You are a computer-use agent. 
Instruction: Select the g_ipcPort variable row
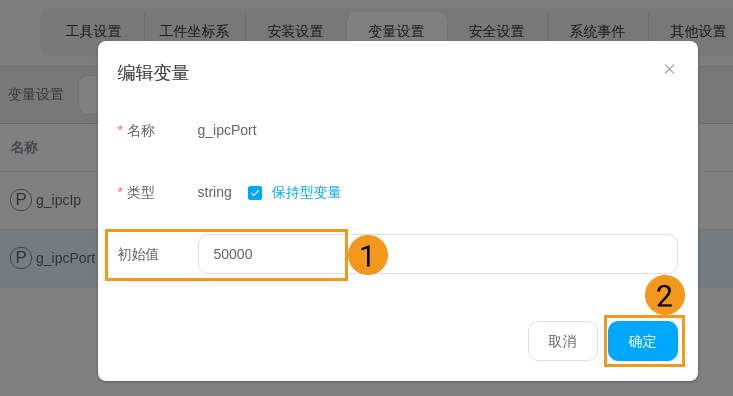coord(49,258)
